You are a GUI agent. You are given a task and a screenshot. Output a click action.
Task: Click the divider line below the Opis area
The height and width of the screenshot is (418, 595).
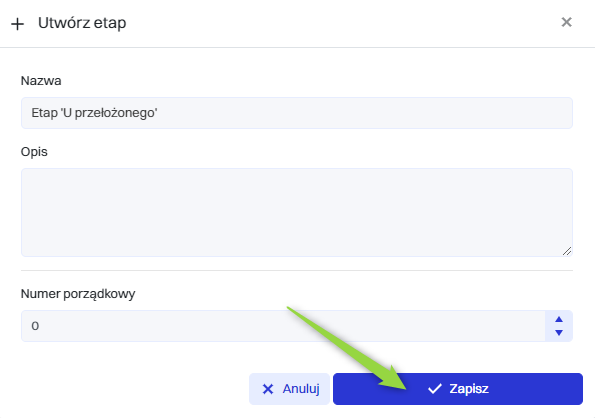(x=297, y=270)
